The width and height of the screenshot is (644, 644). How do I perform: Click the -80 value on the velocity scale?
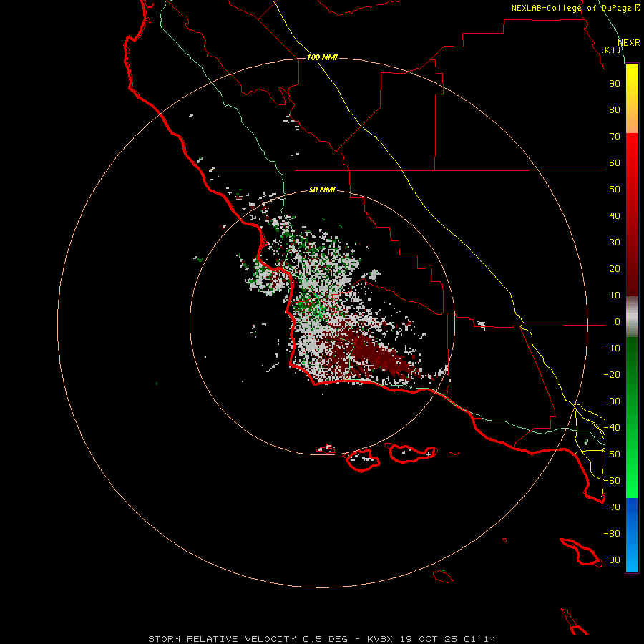coord(612,534)
